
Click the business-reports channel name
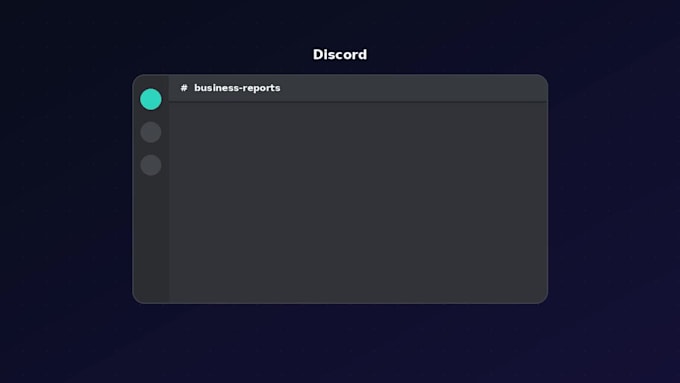click(x=237, y=88)
